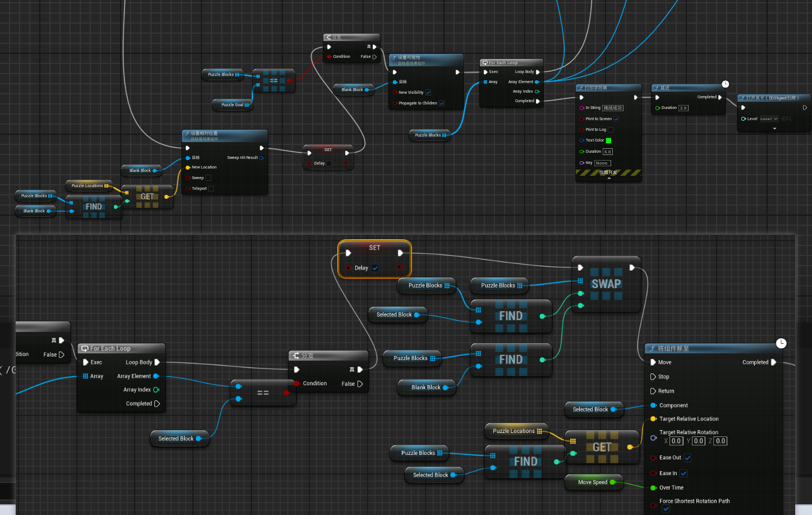Enable the Teleport checkbox
This screenshot has width=812, height=515.
click(x=211, y=189)
